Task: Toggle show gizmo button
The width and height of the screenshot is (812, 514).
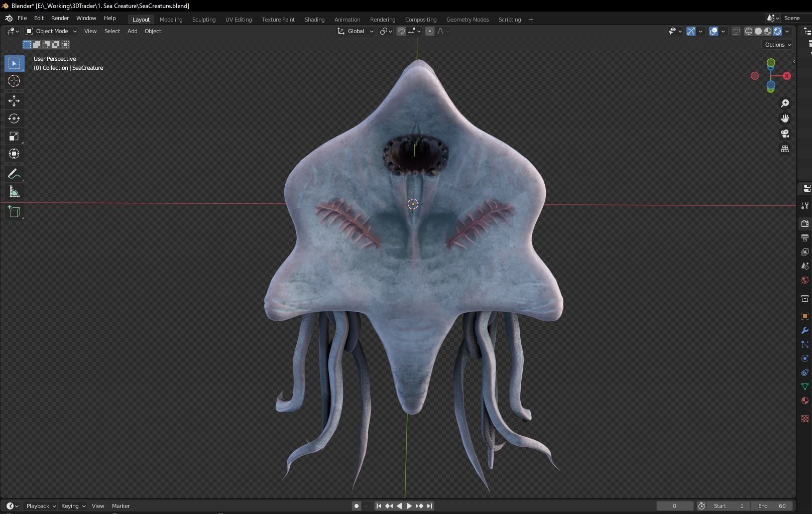Action: [x=691, y=31]
